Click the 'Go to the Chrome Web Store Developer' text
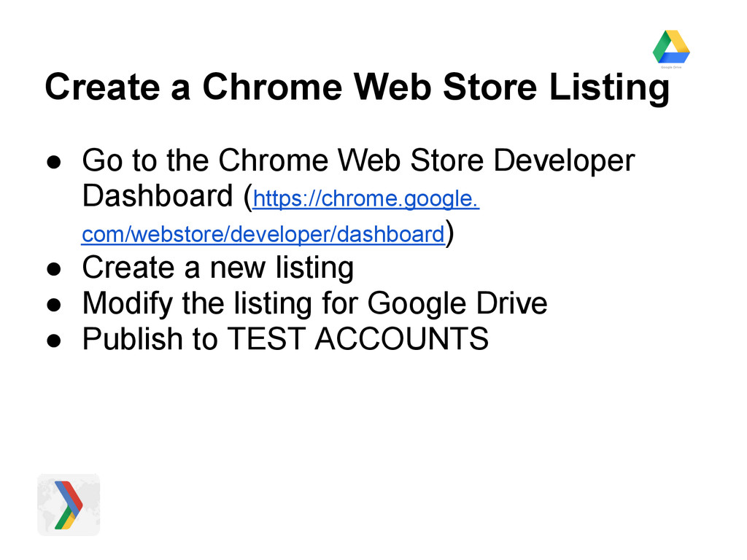This screenshot has height=560, width=747. click(x=358, y=160)
